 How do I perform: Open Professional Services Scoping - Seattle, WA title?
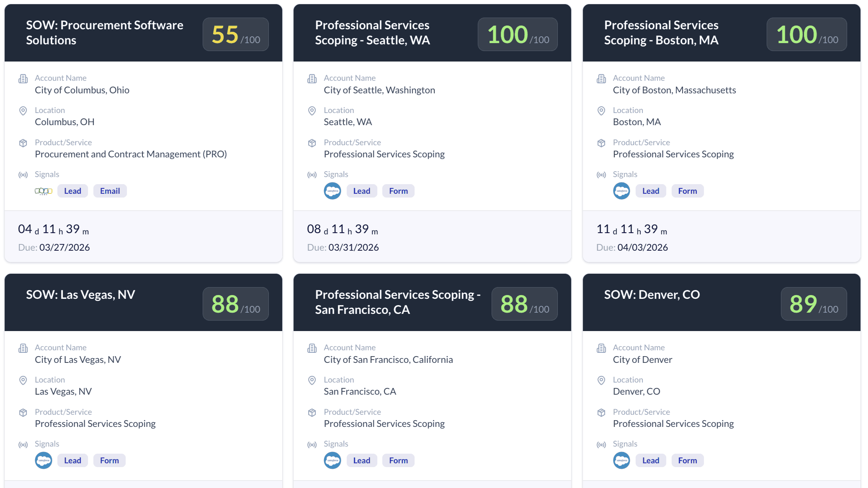pyautogui.click(x=372, y=33)
